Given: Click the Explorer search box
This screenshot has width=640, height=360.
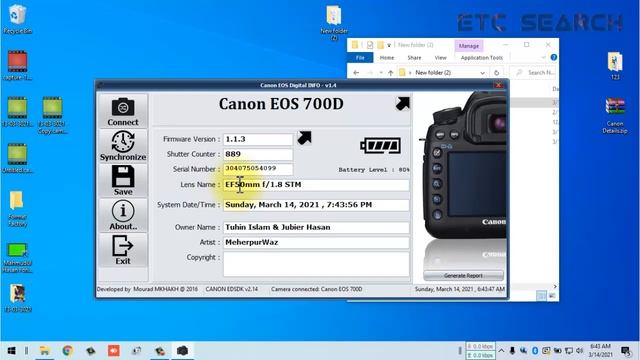Looking at the screenshot, I should (x=536, y=73).
